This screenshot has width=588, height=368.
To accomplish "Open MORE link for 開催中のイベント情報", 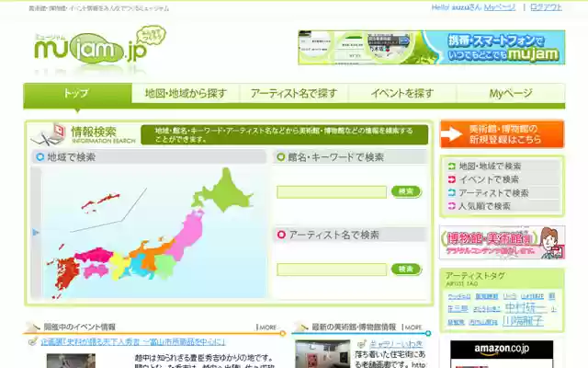I will tap(267, 328).
